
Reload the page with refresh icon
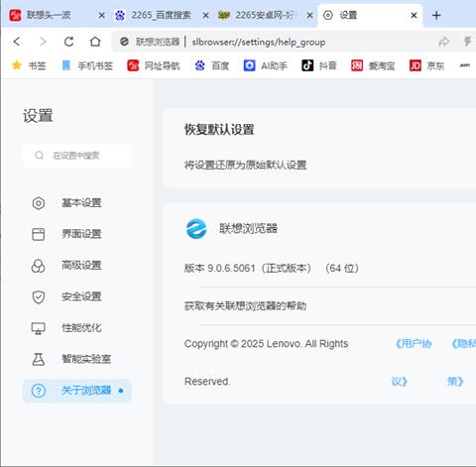(68, 42)
